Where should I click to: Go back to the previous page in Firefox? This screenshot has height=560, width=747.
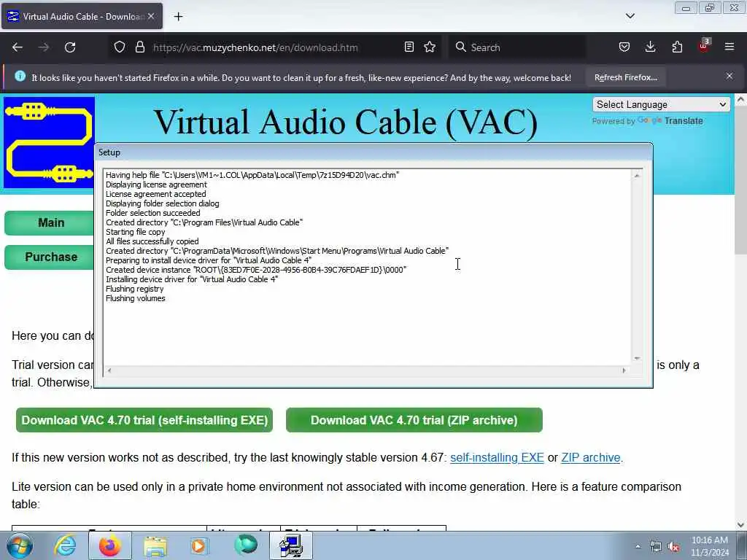pyautogui.click(x=18, y=47)
